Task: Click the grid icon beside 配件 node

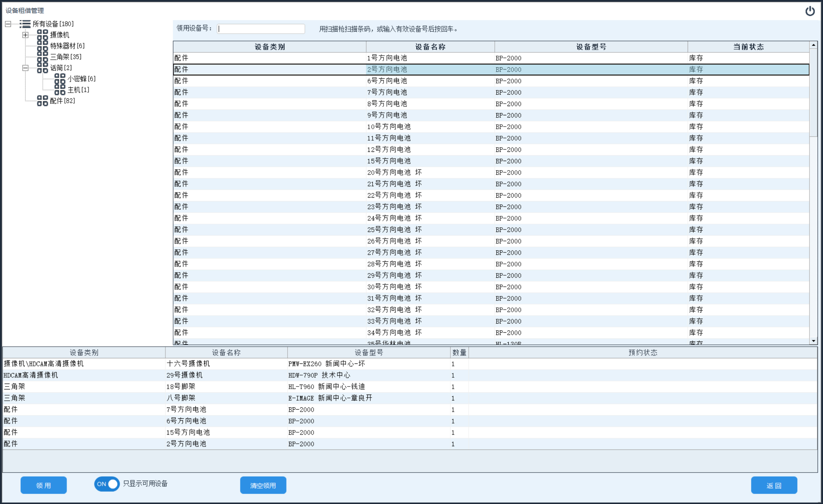Action: 42,101
